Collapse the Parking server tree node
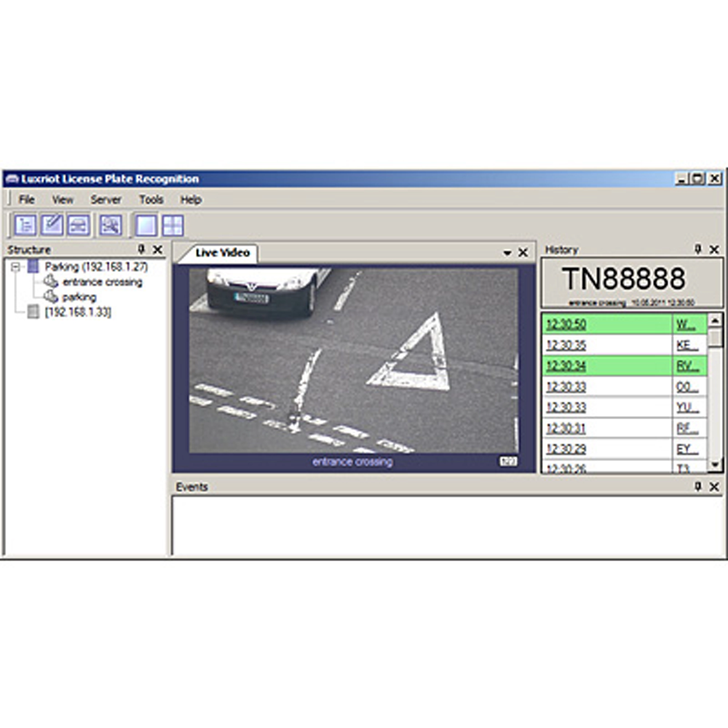 tap(15, 267)
